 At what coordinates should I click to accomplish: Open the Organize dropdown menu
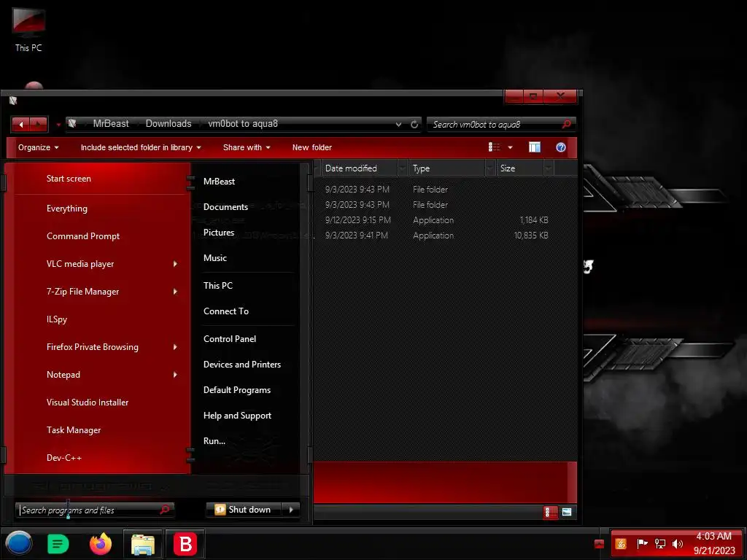[38, 147]
